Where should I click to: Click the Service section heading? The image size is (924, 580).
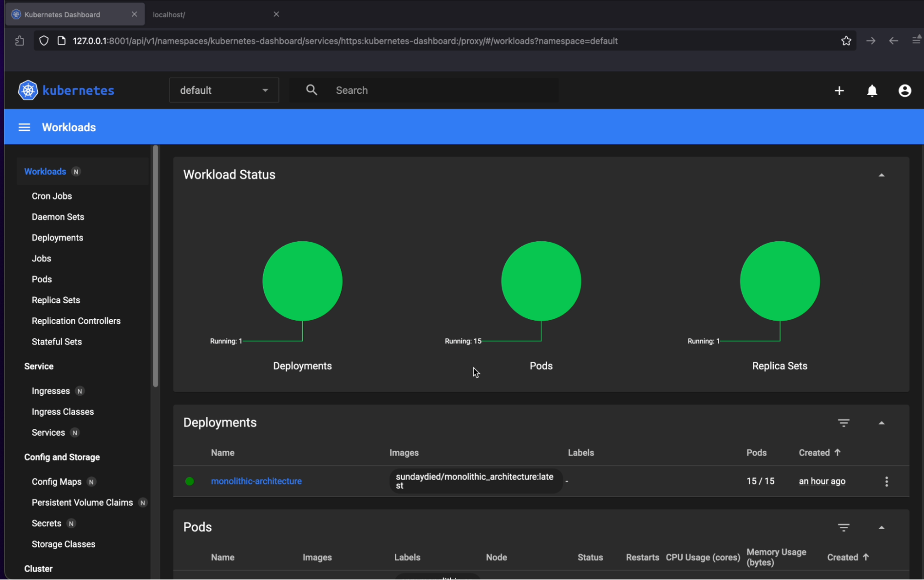point(39,366)
